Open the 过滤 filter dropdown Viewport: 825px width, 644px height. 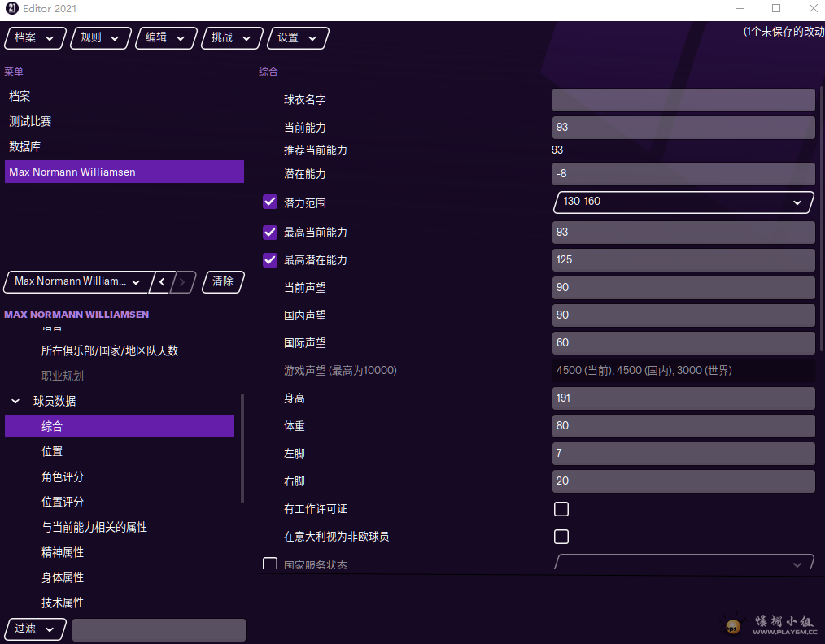[x=35, y=629]
